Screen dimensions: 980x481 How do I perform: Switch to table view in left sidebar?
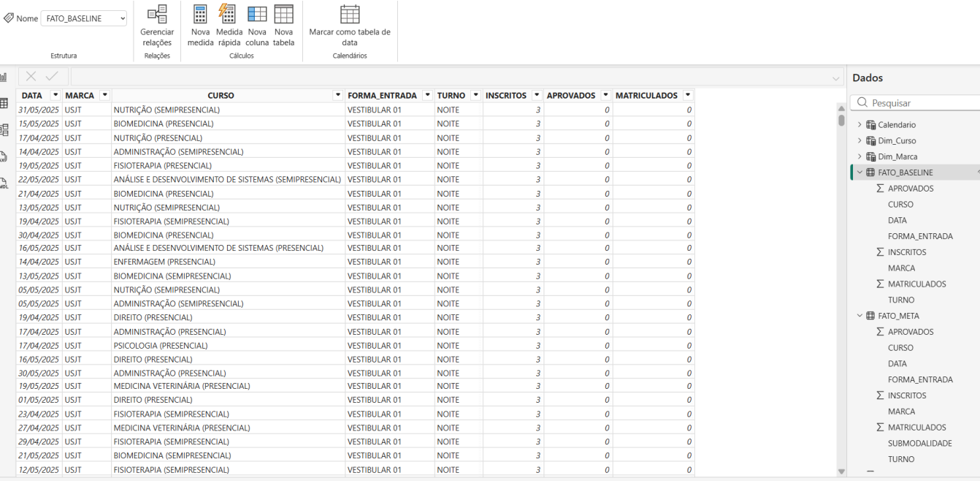[4, 103]
